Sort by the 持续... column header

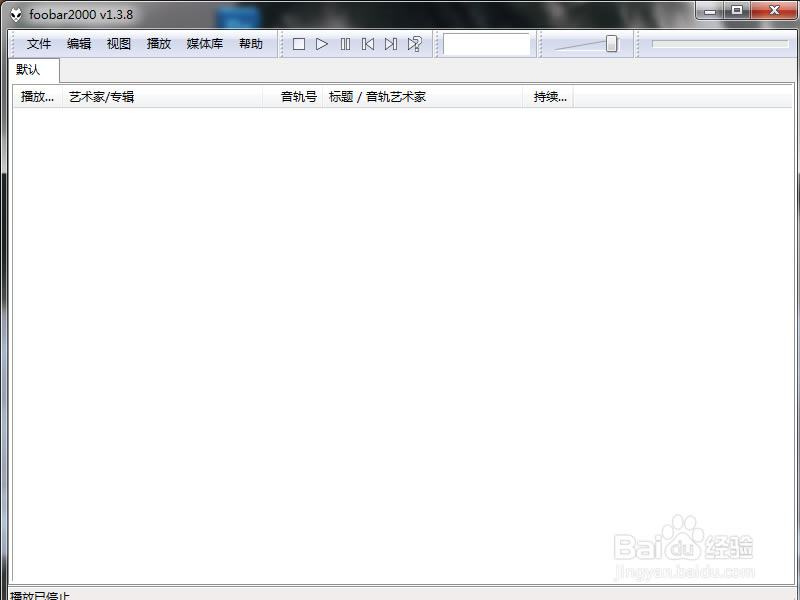(x=548, y=96)
